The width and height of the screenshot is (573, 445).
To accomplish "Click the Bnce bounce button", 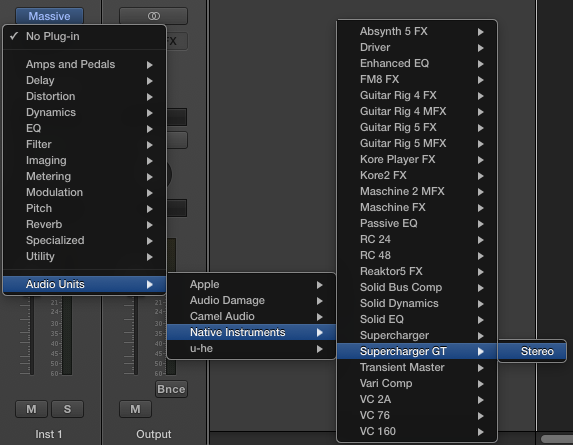I will coord(171,389).
